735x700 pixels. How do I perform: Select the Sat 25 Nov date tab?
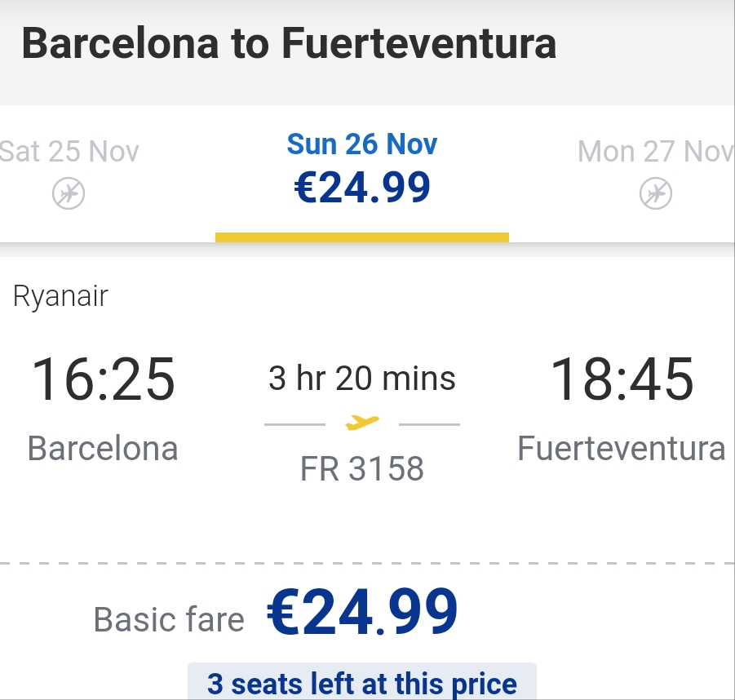pos(69,174)
